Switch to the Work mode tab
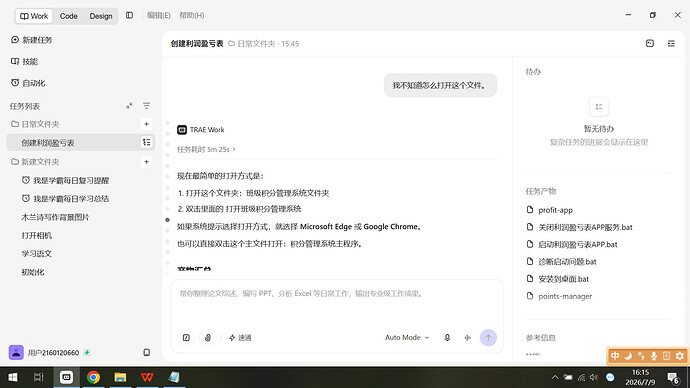The width and height of the screenshot is (690, 388). pos(34,16)
